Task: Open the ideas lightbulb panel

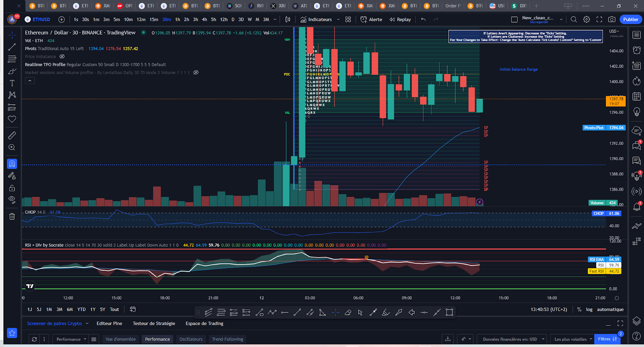Action: (x=636, y=112)
